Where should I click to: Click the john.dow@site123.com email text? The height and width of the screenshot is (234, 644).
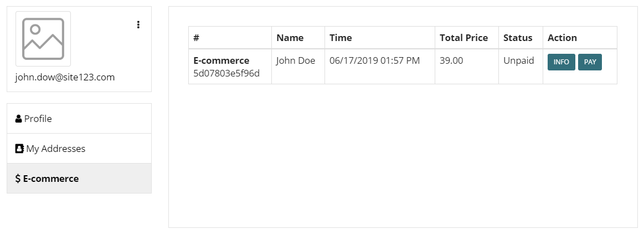click(x=65, y=77)
